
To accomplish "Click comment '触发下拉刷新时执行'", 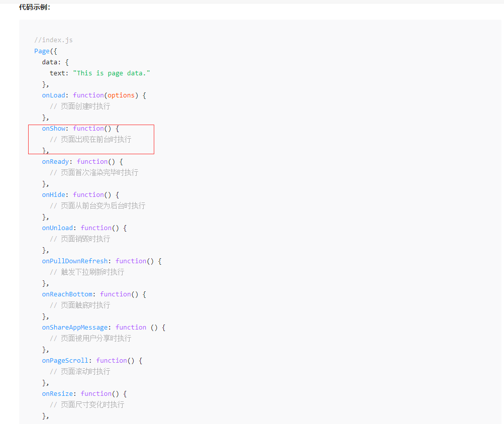I will click(x=92, y=272).
